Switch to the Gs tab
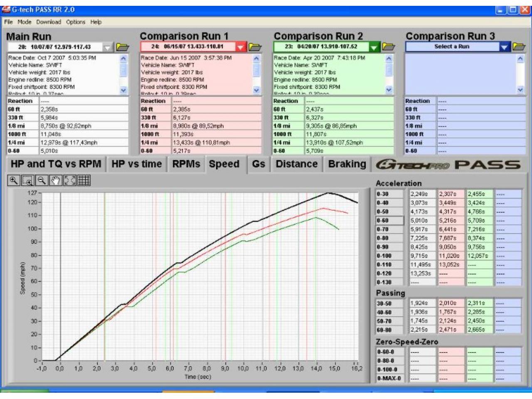Screen dimensions: 532x399 click(x=258, y=164)
